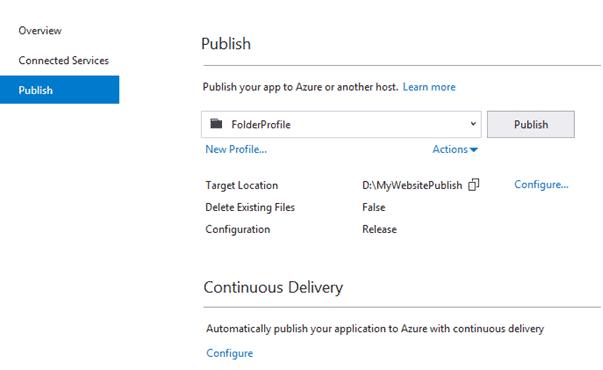603x370 pixels.
Task: Click the Publish button
Action: tap(531, 124)
